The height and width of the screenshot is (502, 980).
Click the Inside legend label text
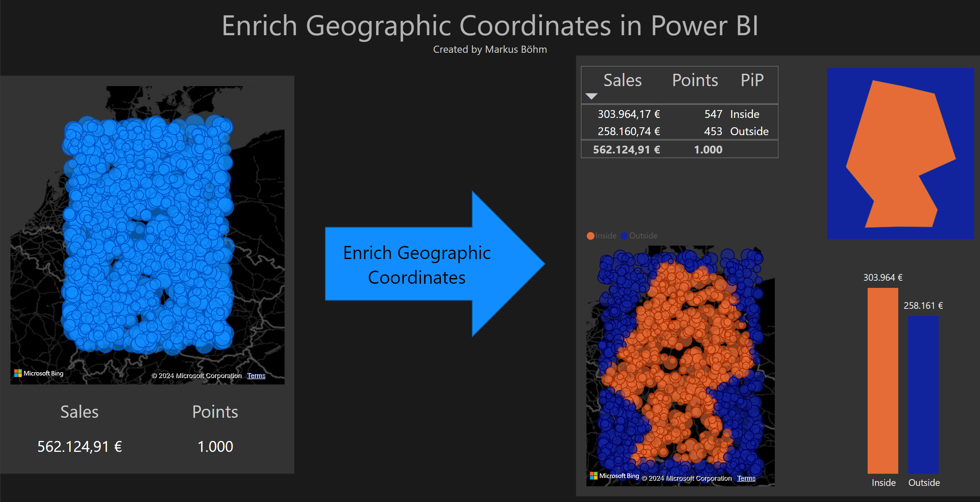tap(606, 236)
